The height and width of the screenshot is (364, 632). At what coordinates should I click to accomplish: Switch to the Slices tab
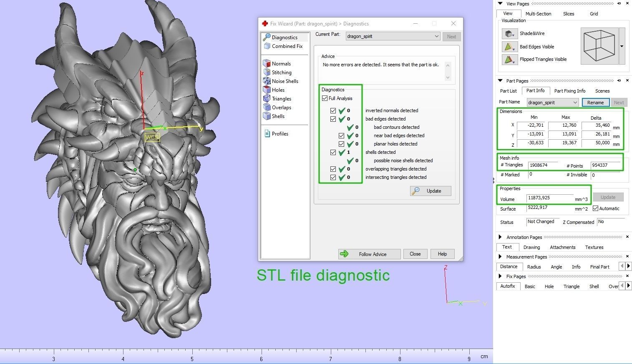(x=569, y=14)
